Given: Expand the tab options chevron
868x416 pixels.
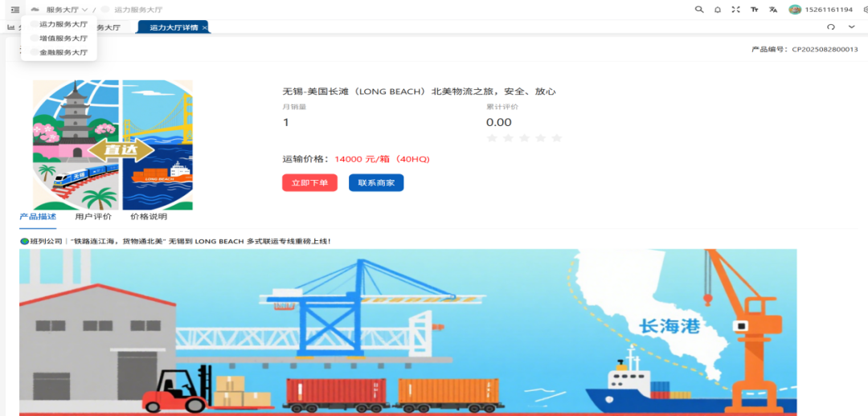Looking at the screenshot, I should (x=851, y=27).
